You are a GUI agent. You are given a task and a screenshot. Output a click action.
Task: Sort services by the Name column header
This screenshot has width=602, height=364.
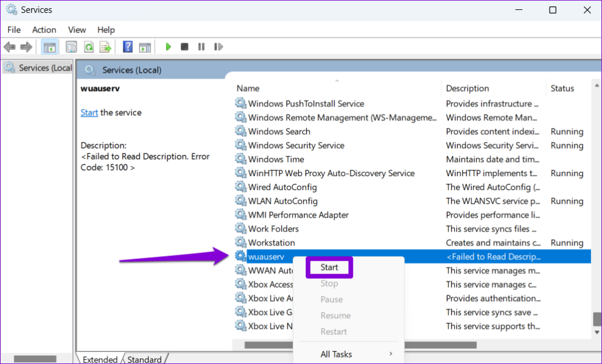[x=247, y=88]
